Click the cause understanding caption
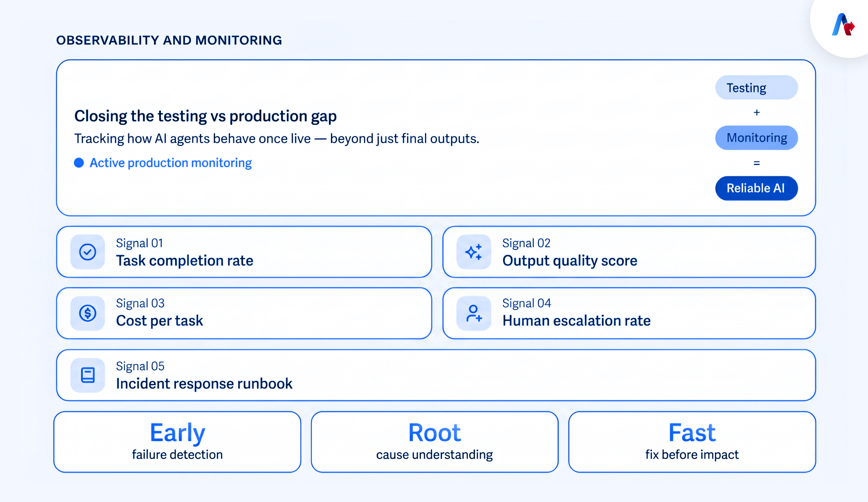 coord(434,455)
